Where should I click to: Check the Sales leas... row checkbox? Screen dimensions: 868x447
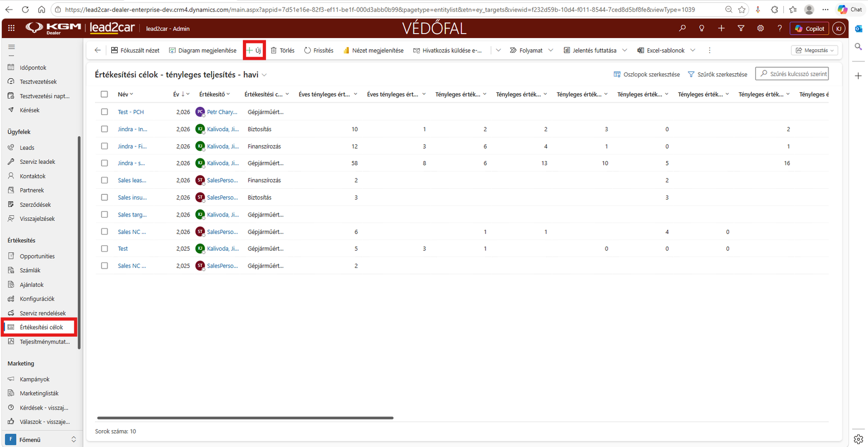104,180
